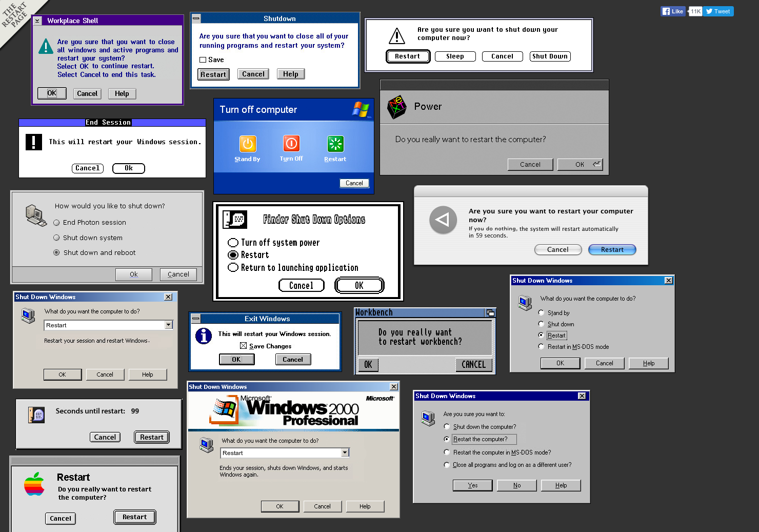Click the round triangle icon in Mac OS X restart dialog
The height and width of the screenshot is (532, 759).
point(443,220)
